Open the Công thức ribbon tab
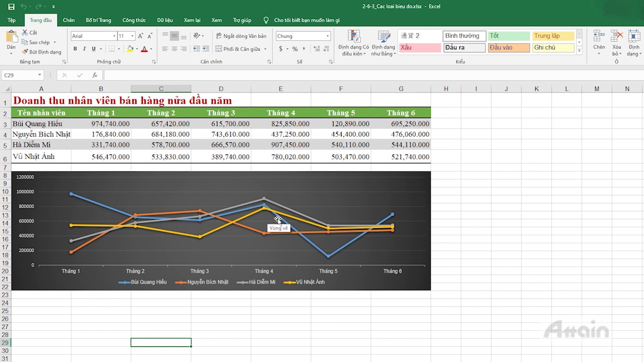The width and height of the screenshot is (644, 362). click(x=134, y=20)
